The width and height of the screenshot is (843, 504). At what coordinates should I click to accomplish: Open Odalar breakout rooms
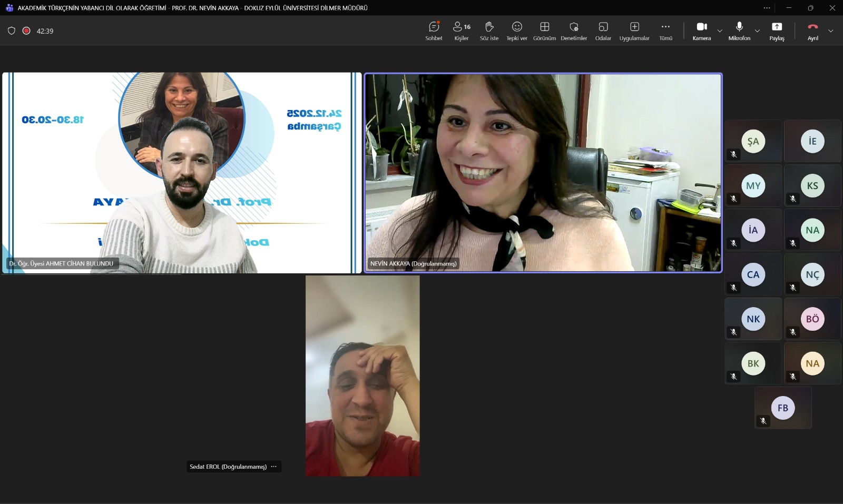(603, 31)
